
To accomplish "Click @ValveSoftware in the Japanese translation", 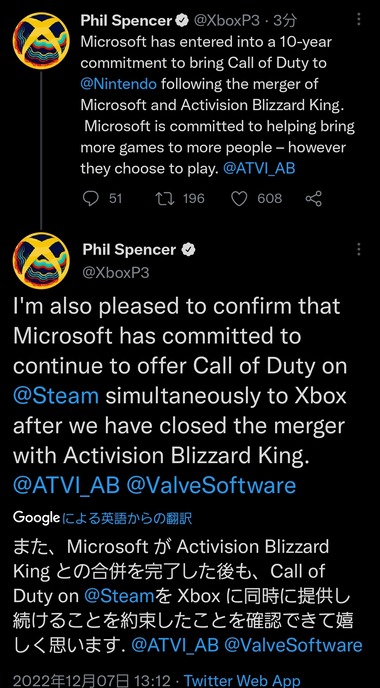I will coord(293,645).
